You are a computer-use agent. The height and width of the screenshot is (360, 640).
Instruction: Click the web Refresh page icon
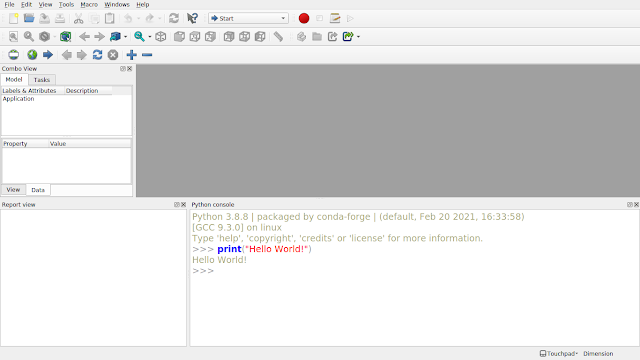tap(97, 55)
